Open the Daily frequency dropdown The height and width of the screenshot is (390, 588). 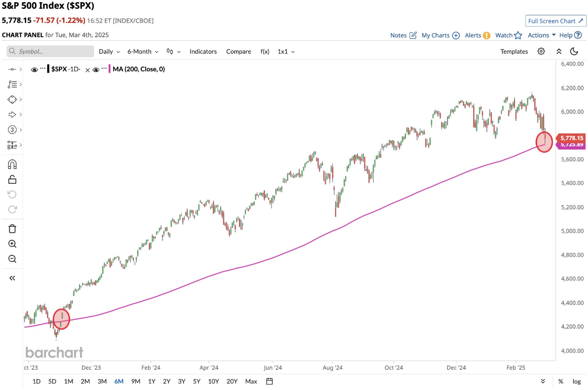(109, 51)
